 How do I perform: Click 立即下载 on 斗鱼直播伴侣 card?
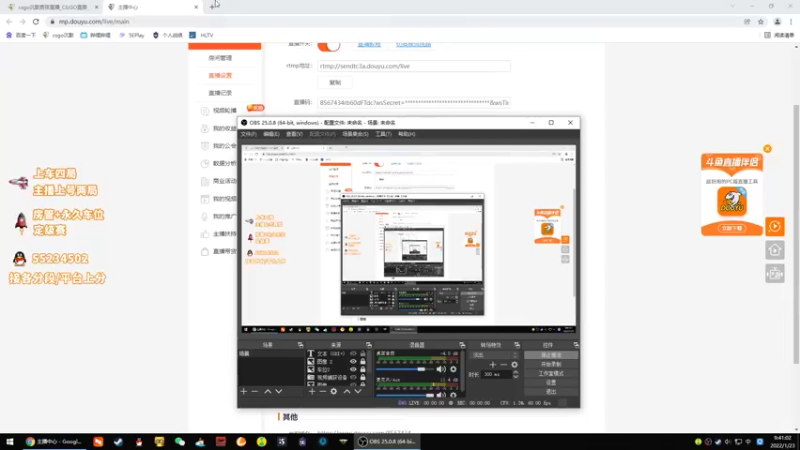(732, 228)
